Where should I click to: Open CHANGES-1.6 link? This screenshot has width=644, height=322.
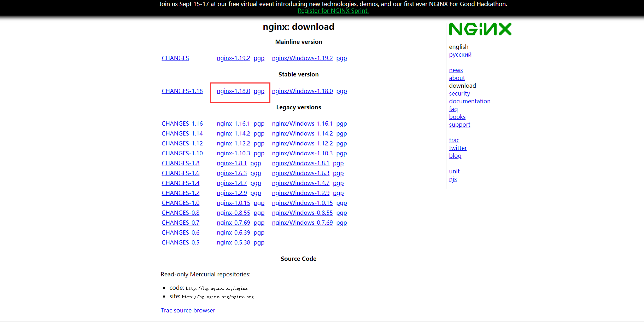(180, 173)
